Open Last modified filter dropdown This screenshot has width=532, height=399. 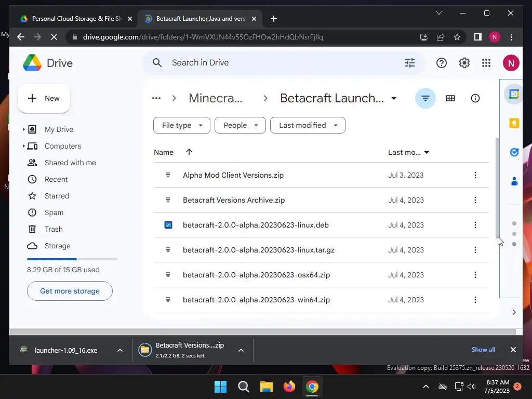click(308, 125)
